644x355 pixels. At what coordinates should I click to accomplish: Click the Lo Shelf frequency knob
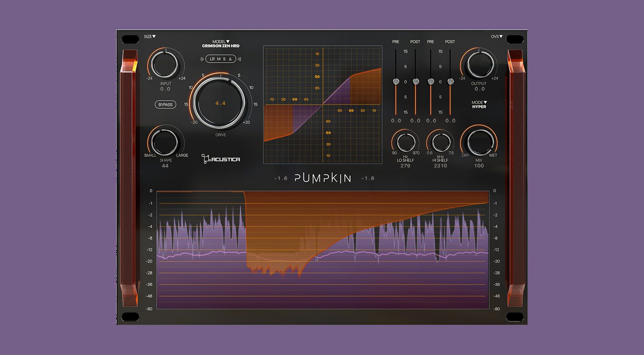pos(405,142)
